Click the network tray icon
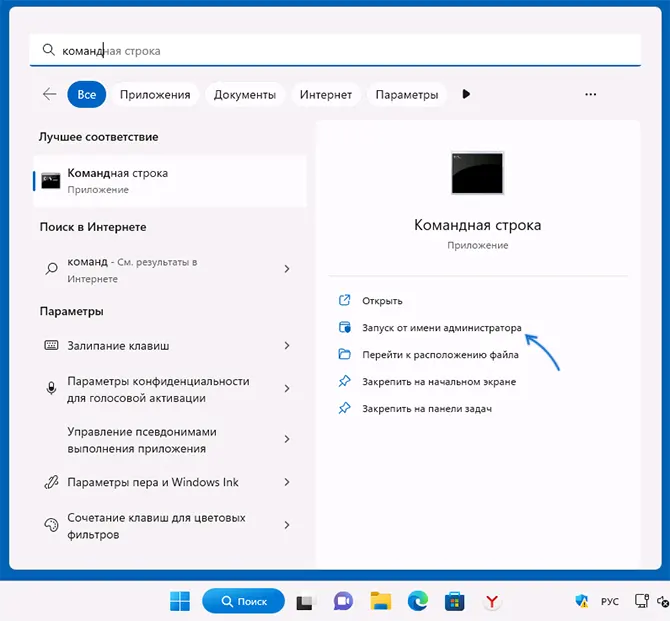Screen dimensions: 670x621 [642, 601]
